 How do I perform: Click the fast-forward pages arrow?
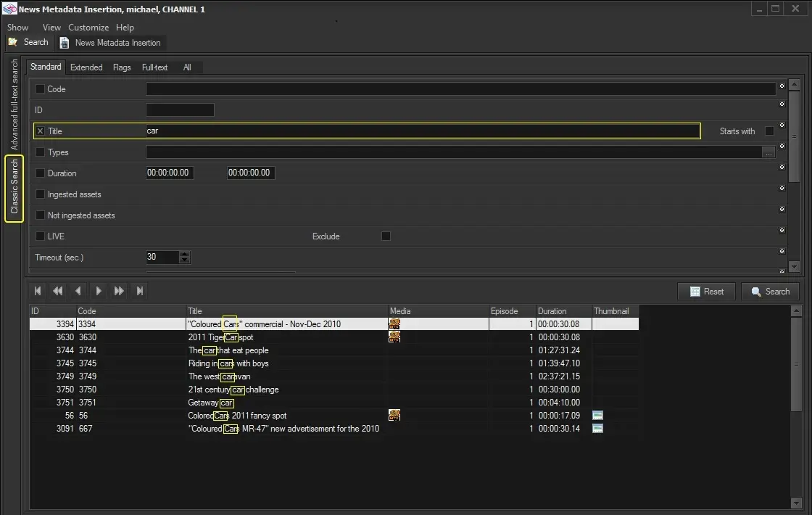pos(119,291)
